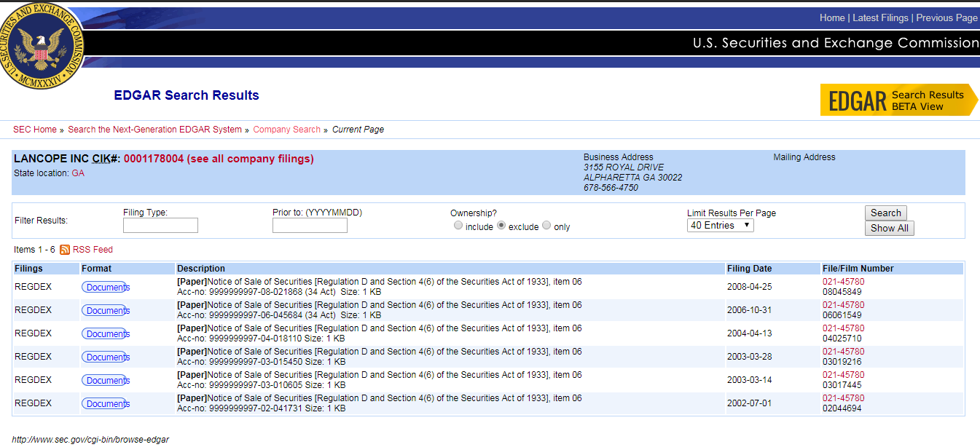Click the Search button
The width and height of the screenshot is (980, 447).
click(x=886, y=213)
